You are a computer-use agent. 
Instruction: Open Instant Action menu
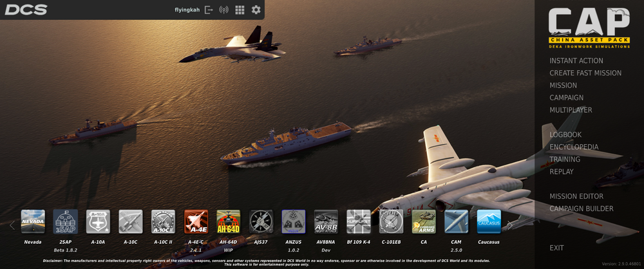pyautogui.click(x=576, y=60)
